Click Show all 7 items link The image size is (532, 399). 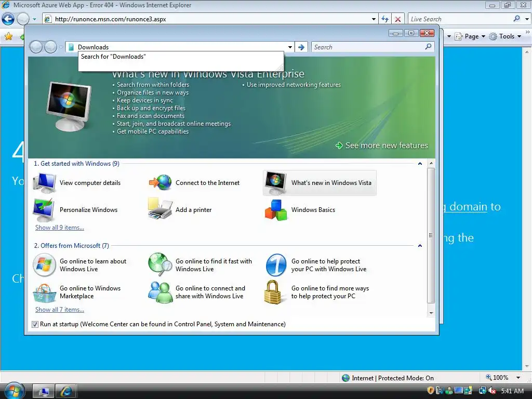coord(60,310)
